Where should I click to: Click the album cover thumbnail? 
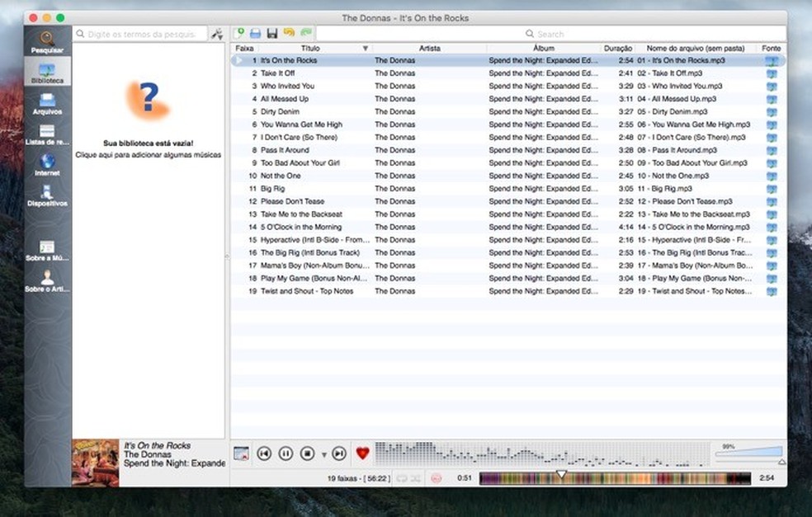click(x=95, y=463)
